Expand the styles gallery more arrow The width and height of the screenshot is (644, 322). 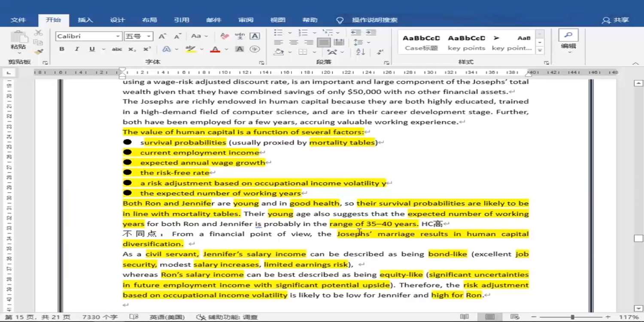click(x=540, y=51)
